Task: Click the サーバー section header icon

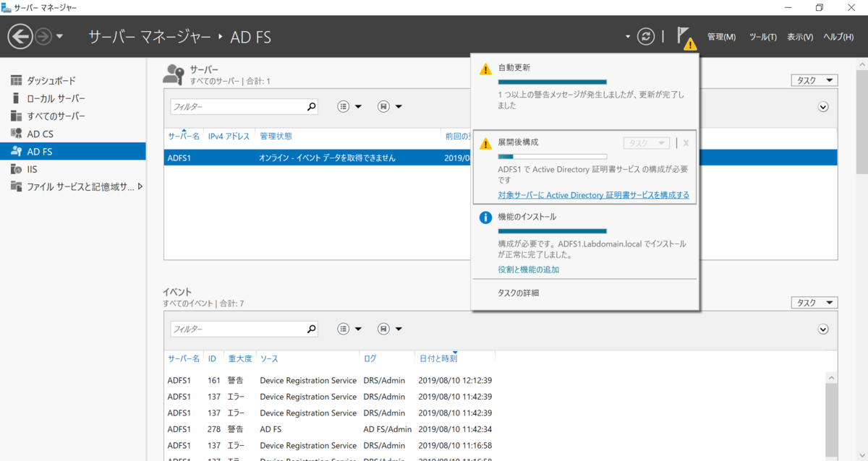Action: click(x=173, y=74)
